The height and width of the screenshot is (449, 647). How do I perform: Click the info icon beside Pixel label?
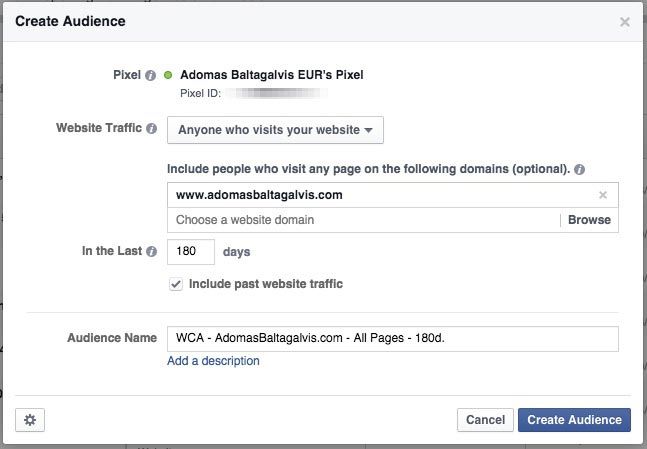pos(150,75)
